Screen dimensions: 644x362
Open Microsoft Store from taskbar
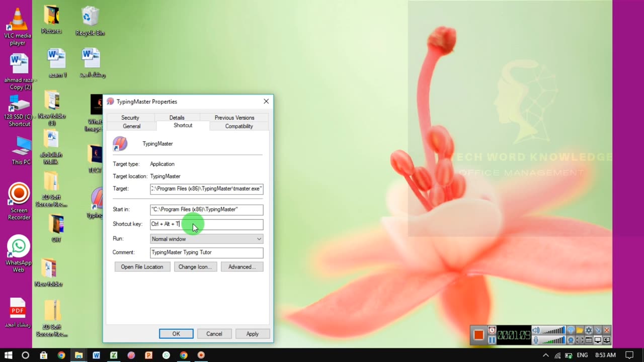click(x=44, y=355)
